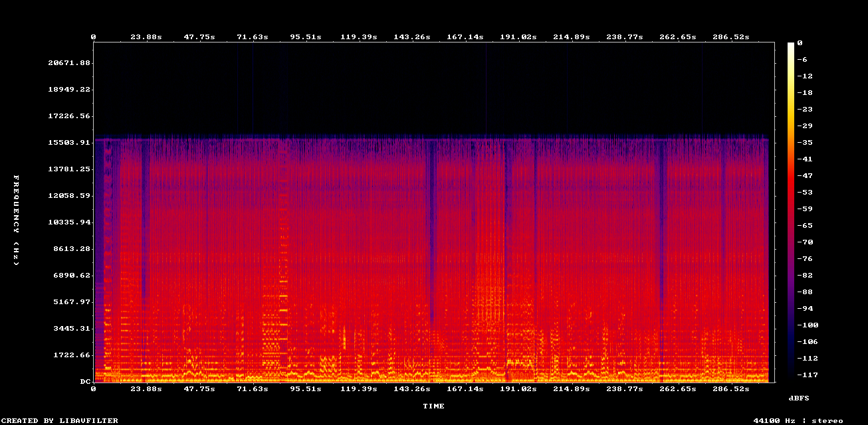Click the -112 dBFS scale value
Viewport: 868px width, 425px height.
(x=808, y=358)
